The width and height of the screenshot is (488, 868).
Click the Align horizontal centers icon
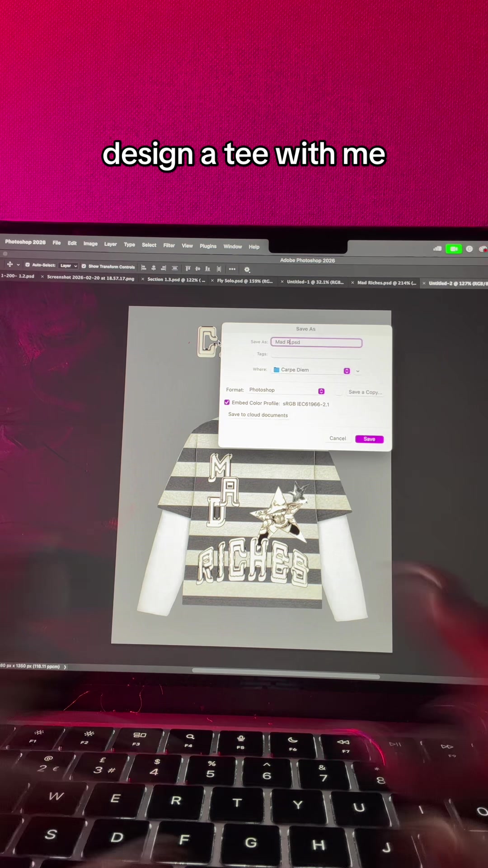[154, 268]
